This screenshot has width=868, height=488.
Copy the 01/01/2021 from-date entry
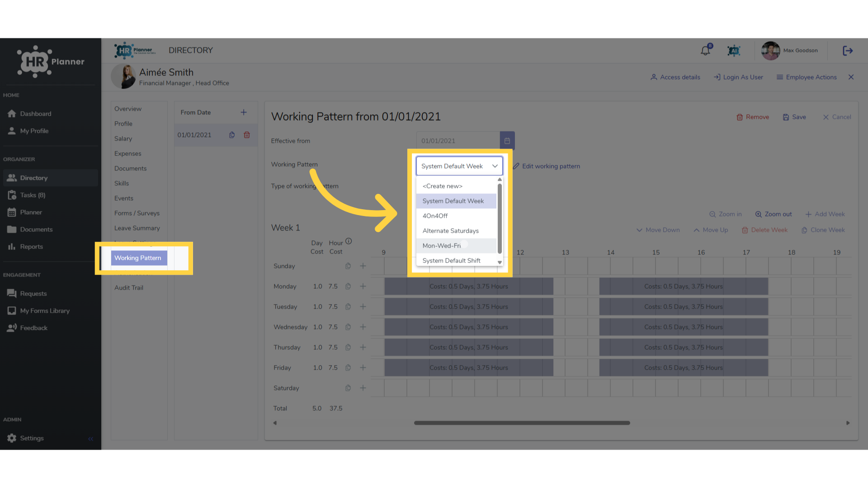tap(232, 135)
